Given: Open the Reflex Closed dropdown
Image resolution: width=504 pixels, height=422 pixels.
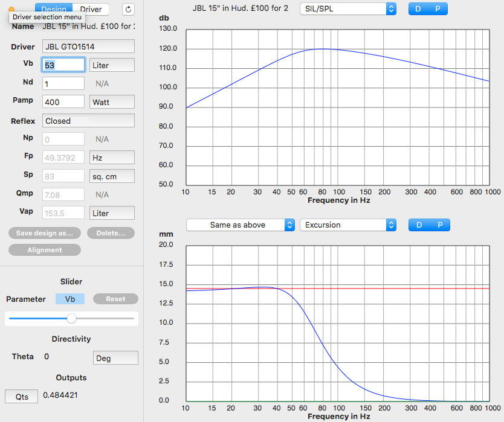Looking at the screenshot, I should pos(88,121).
